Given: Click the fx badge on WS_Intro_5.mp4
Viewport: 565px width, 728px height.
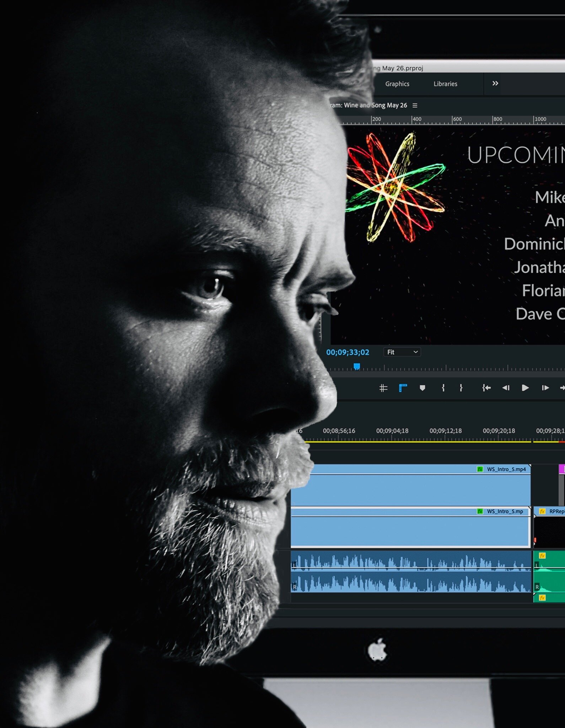Looking at the screenshot, I should [x=480, y=469].
